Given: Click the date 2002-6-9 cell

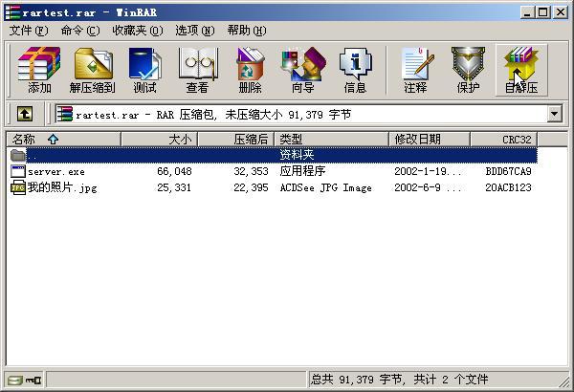Looking at the screenshot, I should tap(428, 187).
